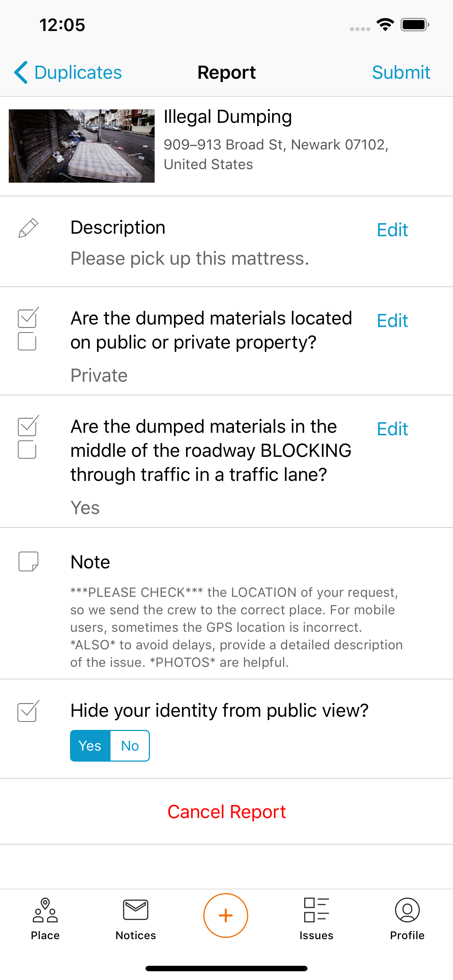Tap checkbox icon beside public or private question
Viewport: 453px width, 980px height.
tap(28, 329)
